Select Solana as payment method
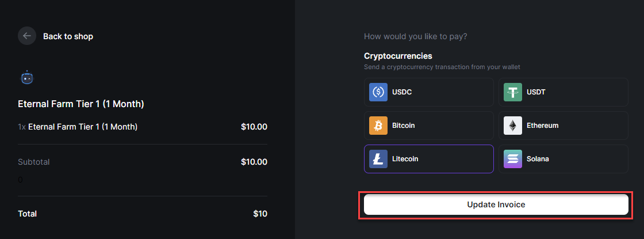Image resolution: width=644 pixels, height=239 pixels. click(563, 159)
